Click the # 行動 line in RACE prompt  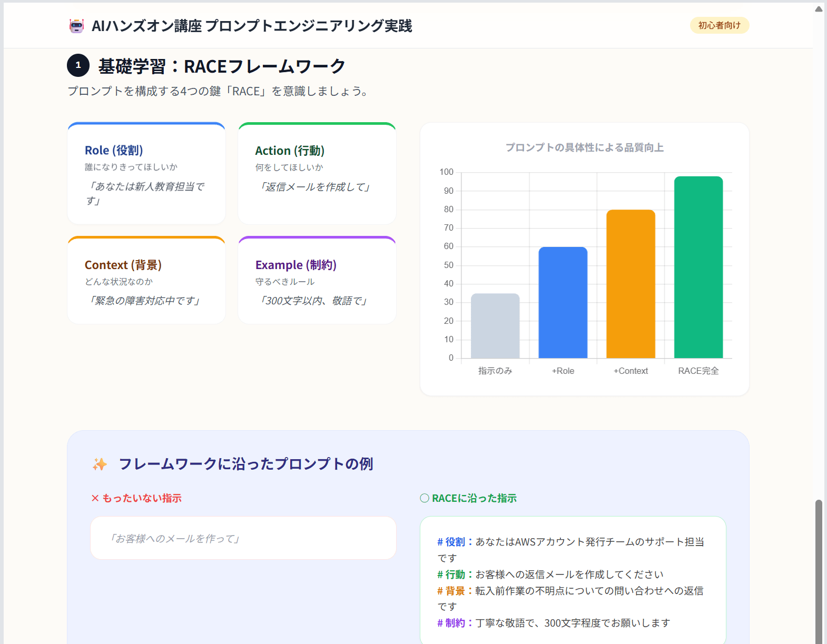point(550,574)
